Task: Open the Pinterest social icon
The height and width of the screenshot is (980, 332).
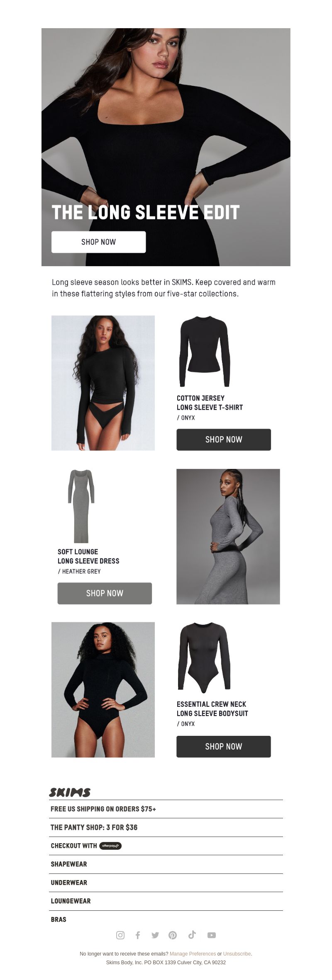Action: tap(173, 935)
